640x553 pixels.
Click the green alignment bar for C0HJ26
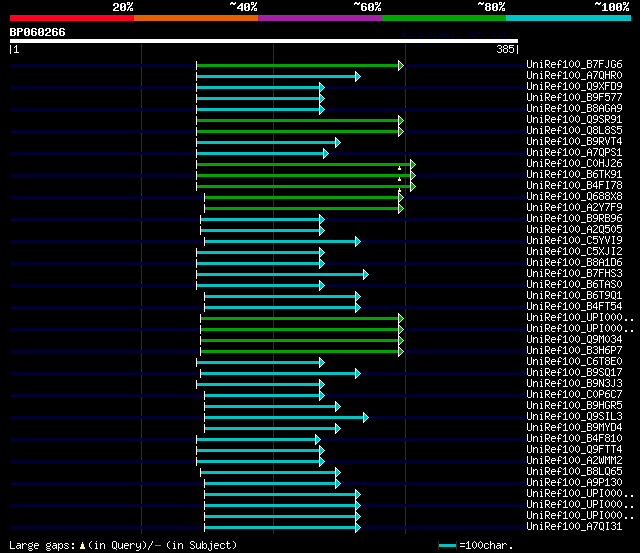[306, 164]
